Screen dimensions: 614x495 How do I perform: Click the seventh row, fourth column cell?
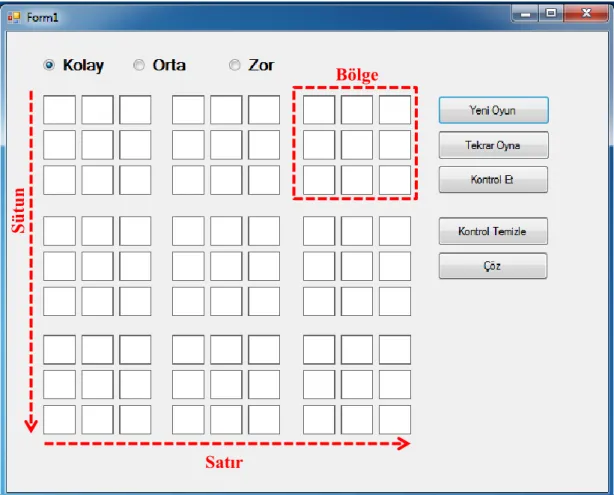coord(188,350)
